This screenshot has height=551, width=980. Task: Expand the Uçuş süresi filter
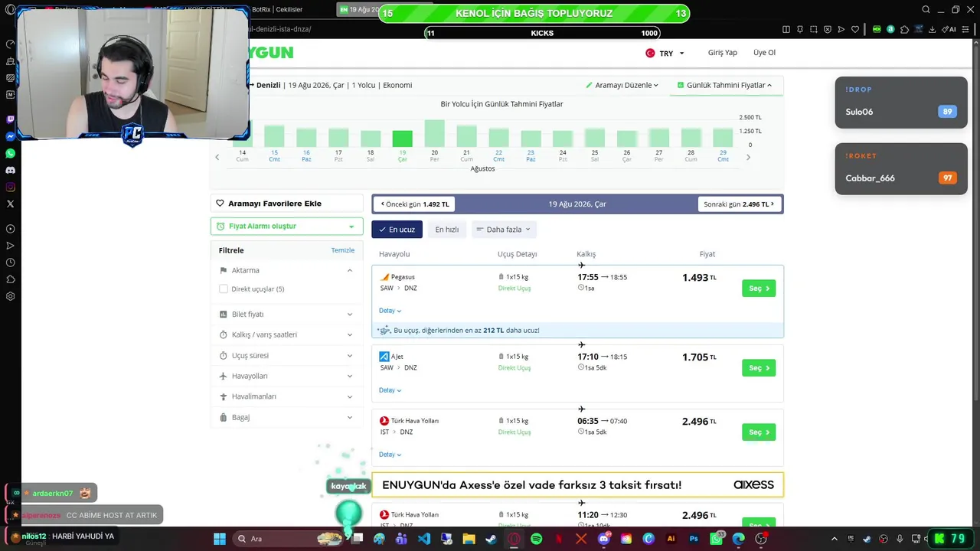(x=286, y=355)
